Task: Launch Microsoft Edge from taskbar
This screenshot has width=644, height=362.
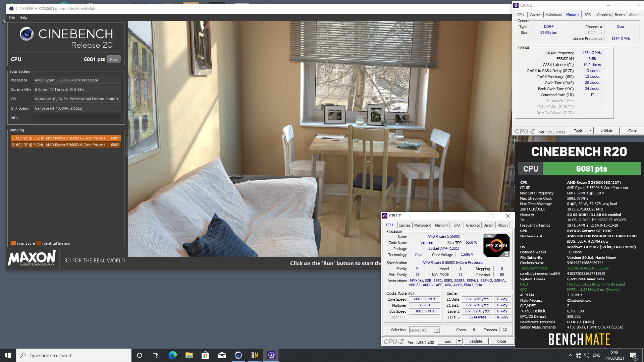Action: pyautogui.click(x=172, y=355)
